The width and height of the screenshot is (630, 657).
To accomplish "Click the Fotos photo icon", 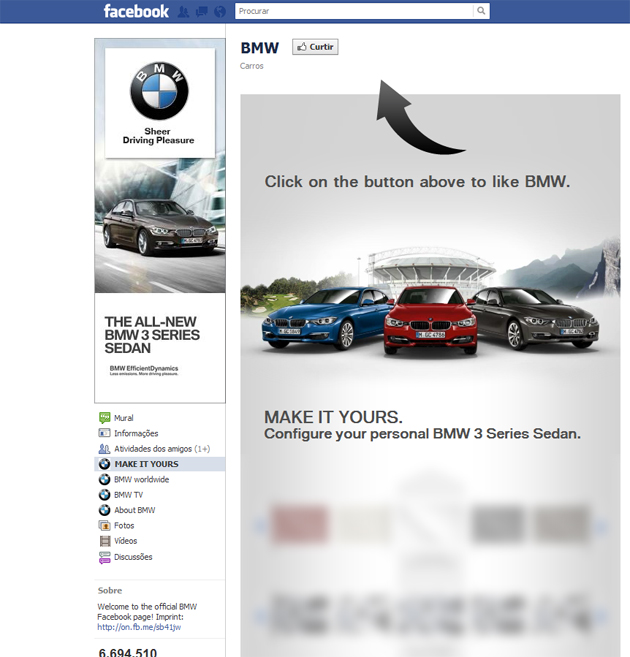I will click(104, 525).
